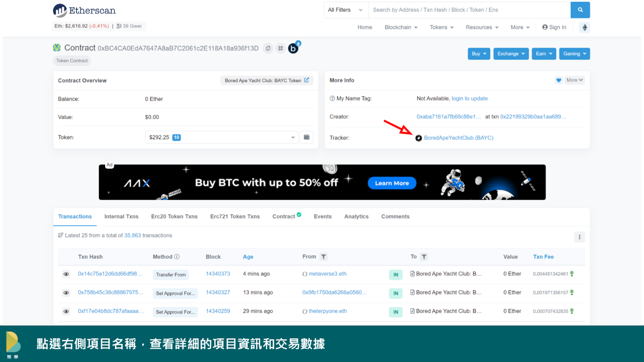Expand the More menu in navbar
The height and width of the screenshot is (362, 644).
[520, 27]
